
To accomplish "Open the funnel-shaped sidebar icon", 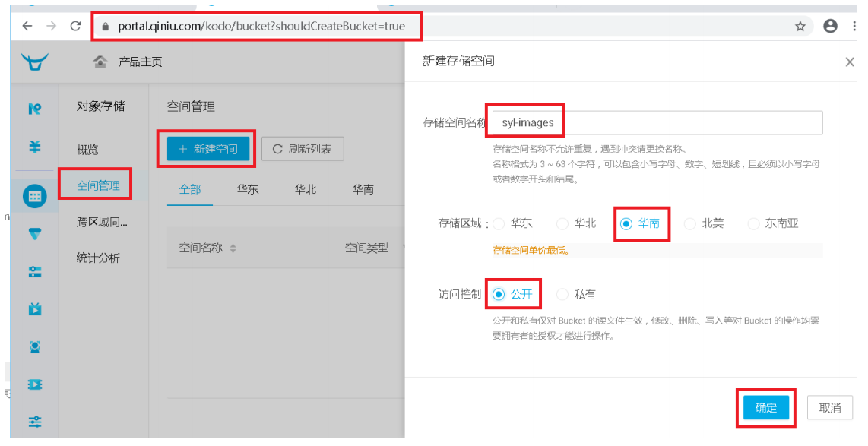I will [34, 235].
